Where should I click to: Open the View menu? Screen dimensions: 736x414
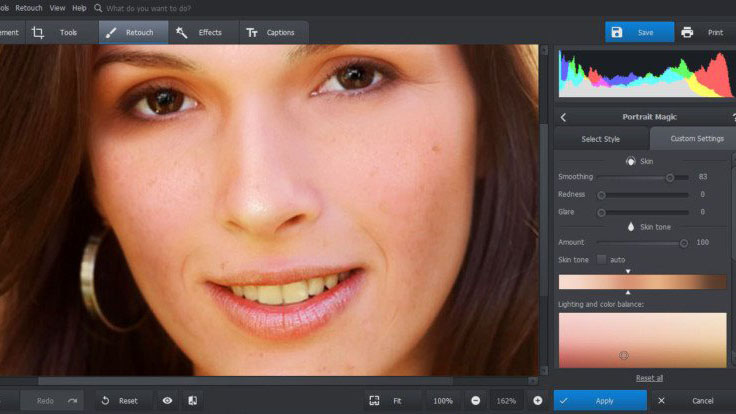[58, 8]
